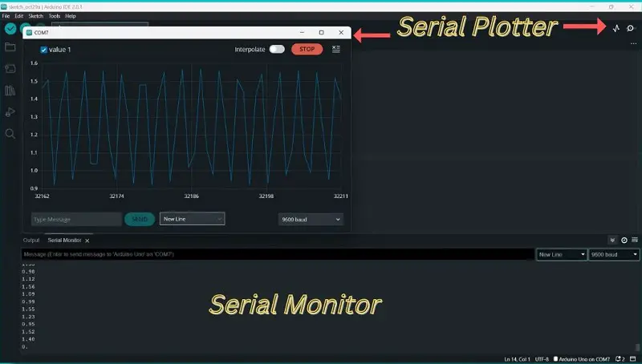The width and height of the screenshot is (642, 364).
Task: Click serial output value 1.56
Action: coord(28,287)
